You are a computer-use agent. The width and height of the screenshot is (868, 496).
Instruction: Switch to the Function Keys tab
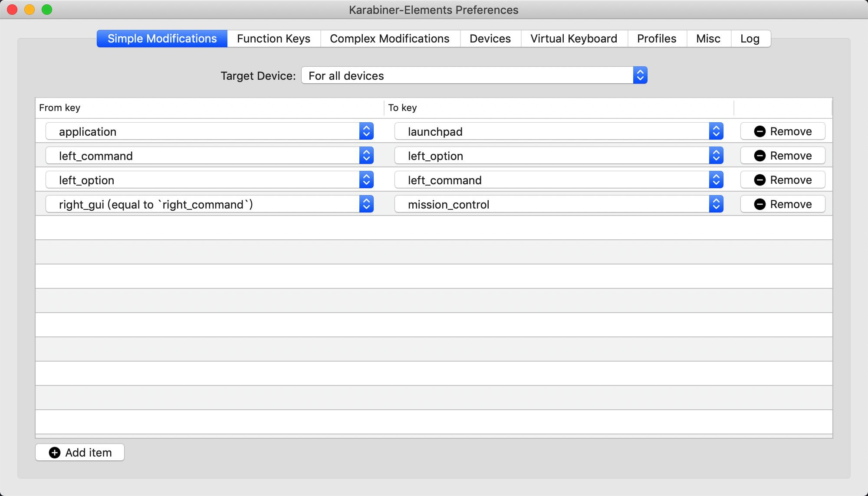coord(273,39)
